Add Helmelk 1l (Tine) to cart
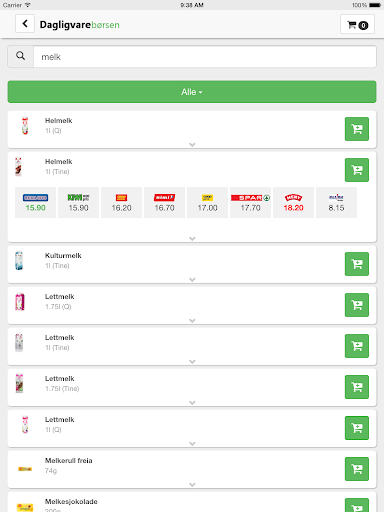The image size is (384, 512). point(357,170)
